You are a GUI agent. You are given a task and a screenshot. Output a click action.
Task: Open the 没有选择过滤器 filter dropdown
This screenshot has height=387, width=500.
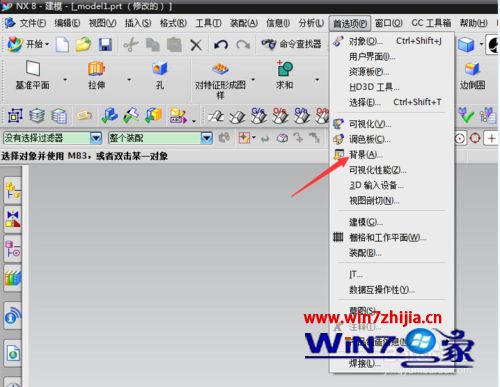pyautogui.click(x=96, y=138)
